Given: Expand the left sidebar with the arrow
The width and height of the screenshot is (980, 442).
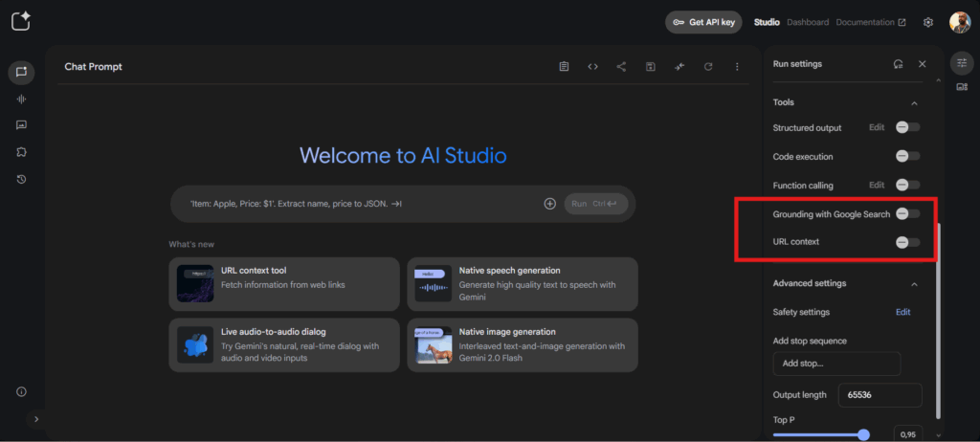Looking at the screenshot, I should (x=36, y=419).
